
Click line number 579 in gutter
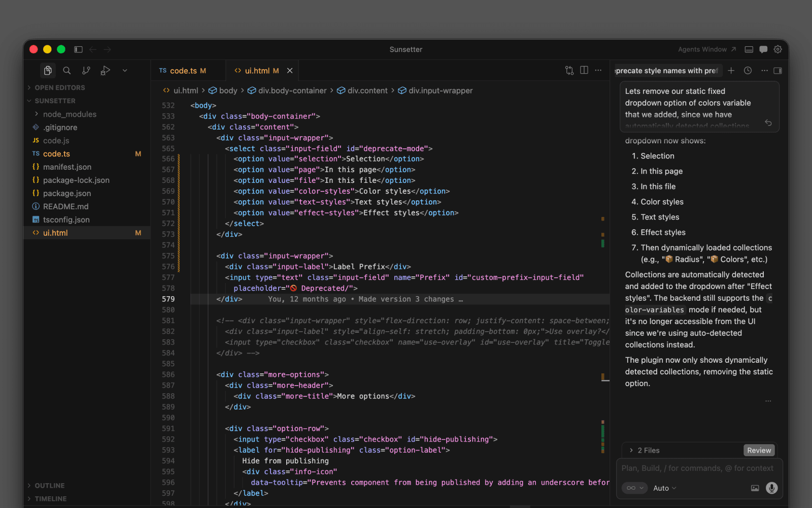[168, 299]
